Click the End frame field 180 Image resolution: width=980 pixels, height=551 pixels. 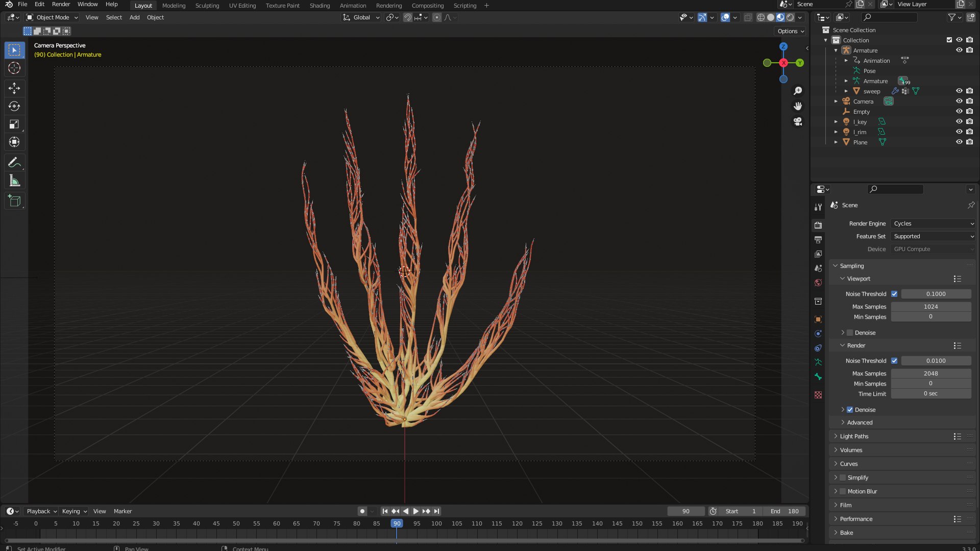pyautogui.click(x=785, y=511)
